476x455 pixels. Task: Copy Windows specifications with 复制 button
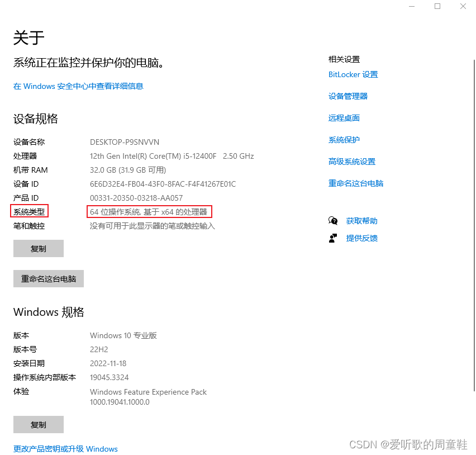(x=39, y=425)
